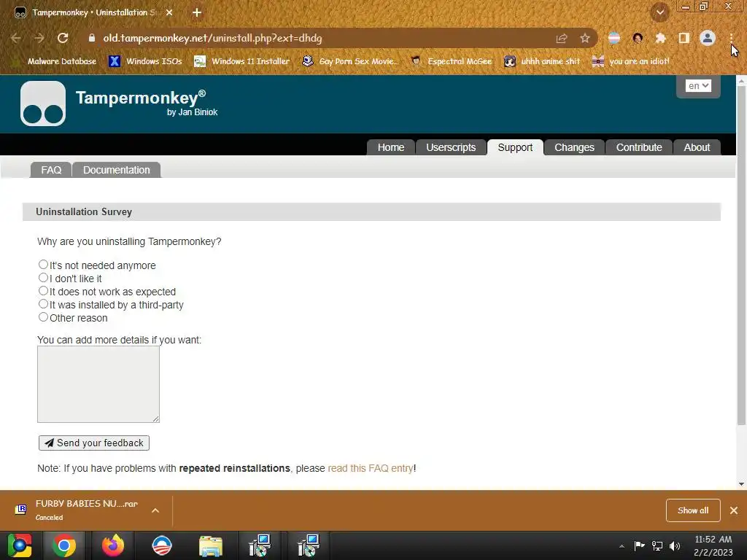Open Chrome's three-dot menu
Image resolution: width=747 pixels, height=560 pixels.
(731, 38)
